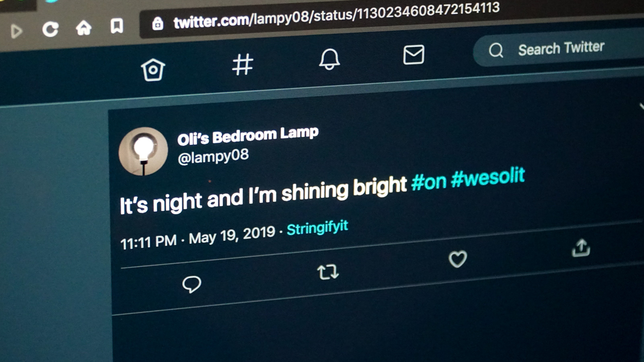
Task: Go to browser home page icon
Action: [x=84, y=28]
